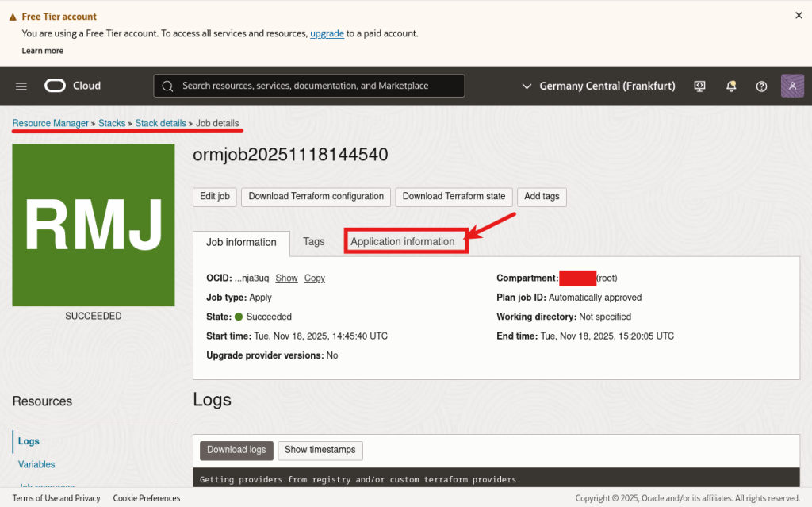Click the log line Getting providers from registry
Screen dimensions: 812x507
(358, 479)
